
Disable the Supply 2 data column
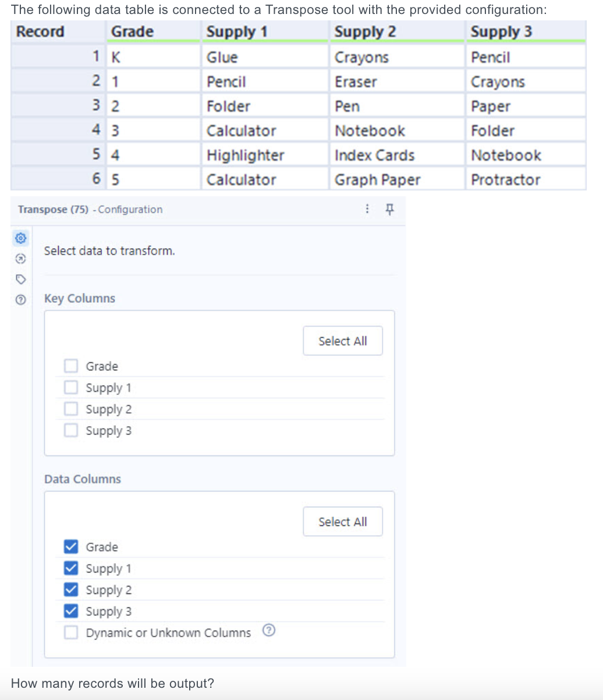(70, 589)
